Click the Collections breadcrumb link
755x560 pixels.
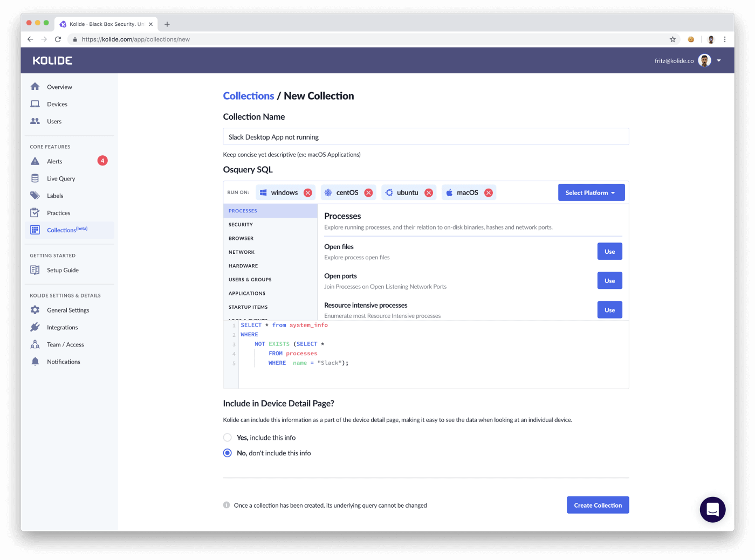[x=249, y=95]
